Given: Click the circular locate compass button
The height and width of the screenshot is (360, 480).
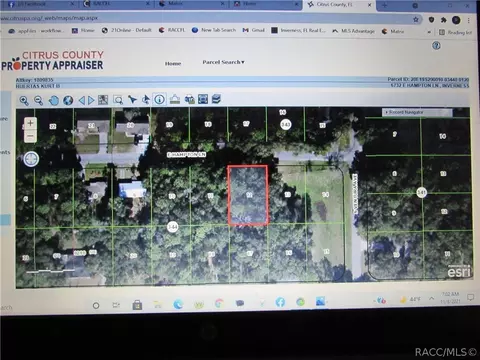Looking at the screenshot, I should pyautogui.click(x=32, y=159).
